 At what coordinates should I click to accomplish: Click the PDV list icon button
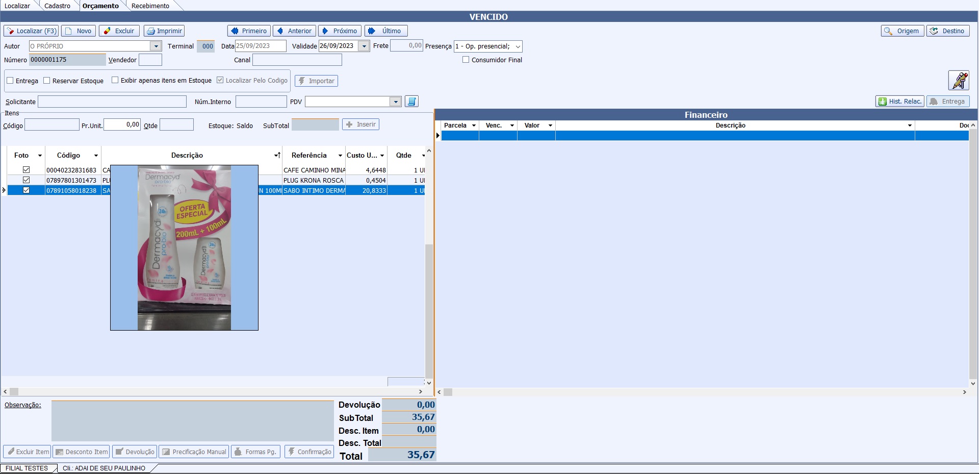coord(411,102)
